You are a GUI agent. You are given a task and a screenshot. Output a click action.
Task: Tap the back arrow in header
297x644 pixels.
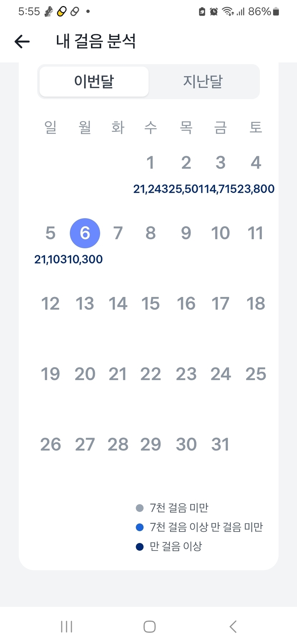[22, 42]
